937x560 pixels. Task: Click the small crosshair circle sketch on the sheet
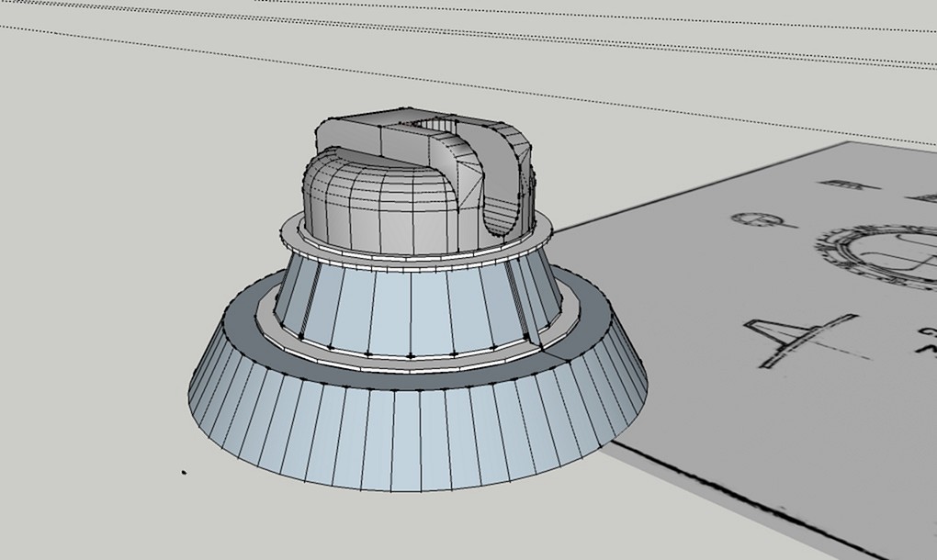pyautogui.click(x=756, y=220)
